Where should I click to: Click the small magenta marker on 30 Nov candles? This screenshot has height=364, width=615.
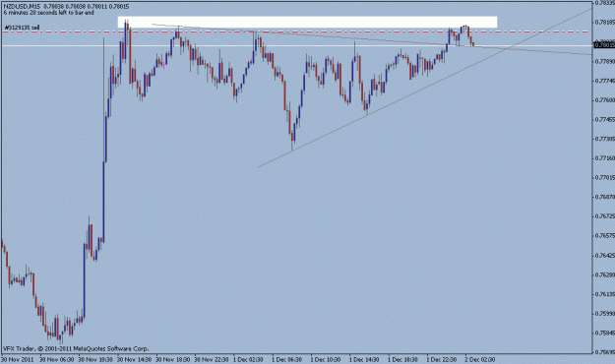(x=163, y=65)
